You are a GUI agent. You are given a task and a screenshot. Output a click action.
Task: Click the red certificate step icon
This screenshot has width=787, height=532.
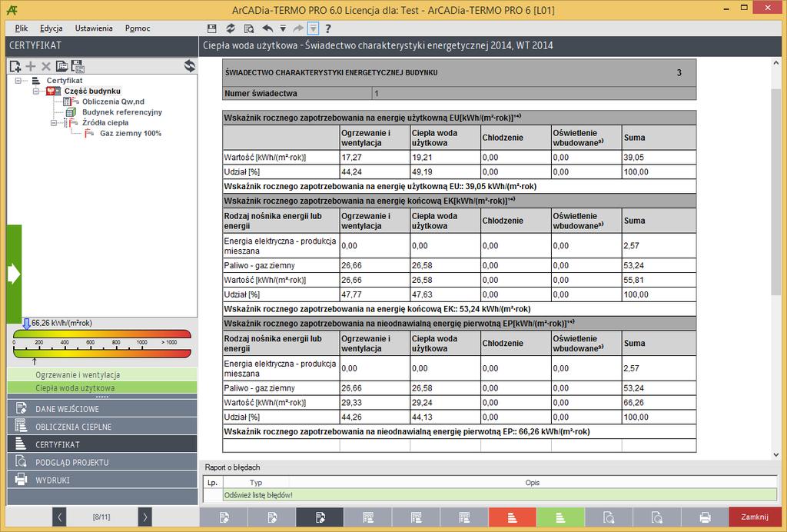512,517
